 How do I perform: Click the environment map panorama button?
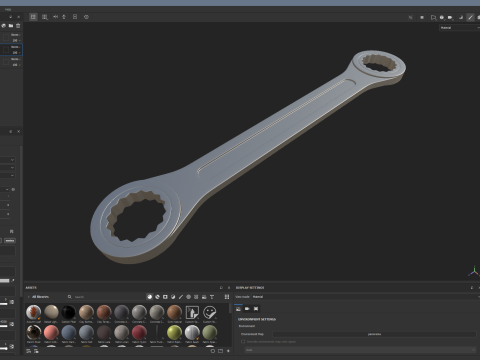point(374,334)
